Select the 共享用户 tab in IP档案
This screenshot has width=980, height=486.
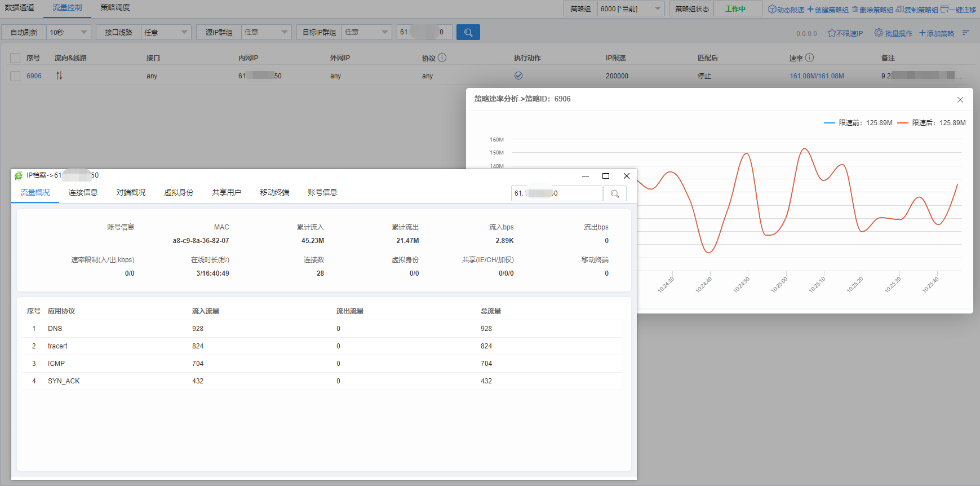coord(227,192)
